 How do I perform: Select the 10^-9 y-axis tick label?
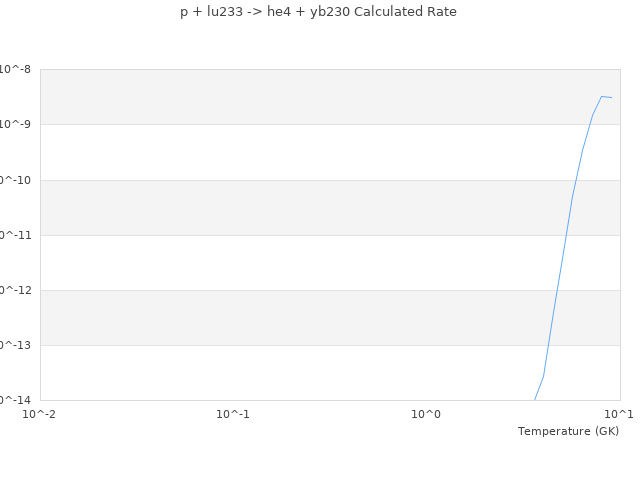(16, 124)
